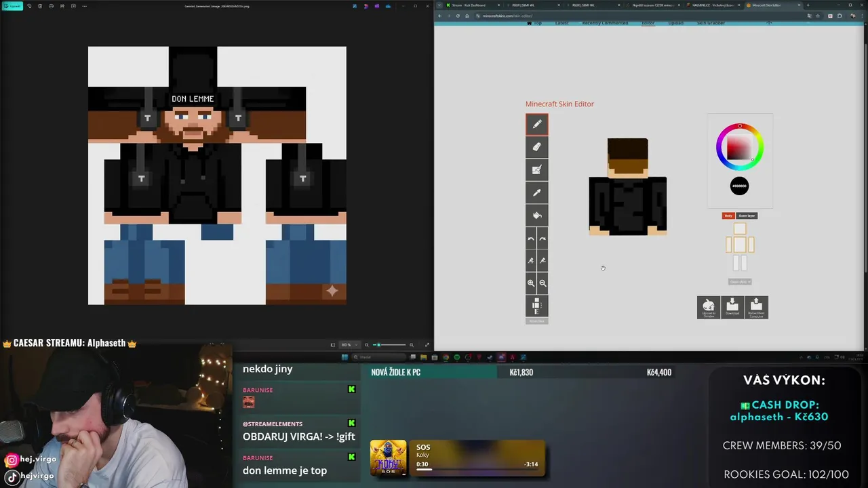Zoom in on the skin model
This screenshot has width=868, height=488.
(x=531, y=283)
